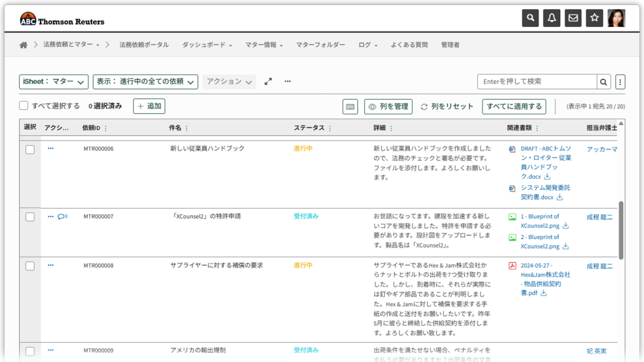Expand the iSheet: マター dropdown

pyautogui.click(x=54, y=81)
